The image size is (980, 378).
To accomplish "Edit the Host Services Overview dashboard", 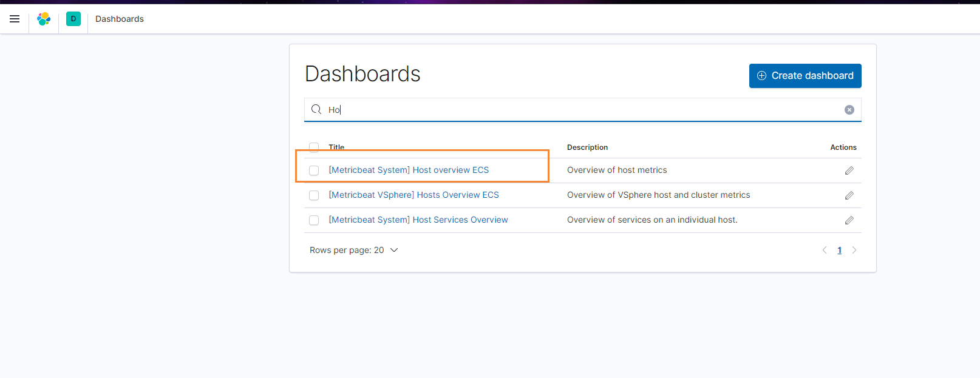I will pyautogui.click(x=849, y=220).
